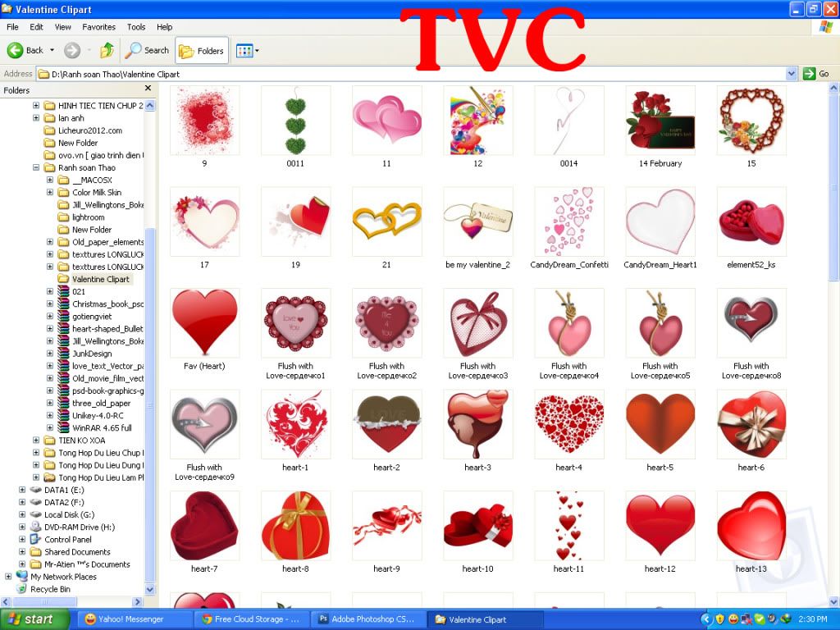This screenshot has width=840, height=630.
Task: Select the WinRAR 4.65 full archive
Action: coord(102,428)
